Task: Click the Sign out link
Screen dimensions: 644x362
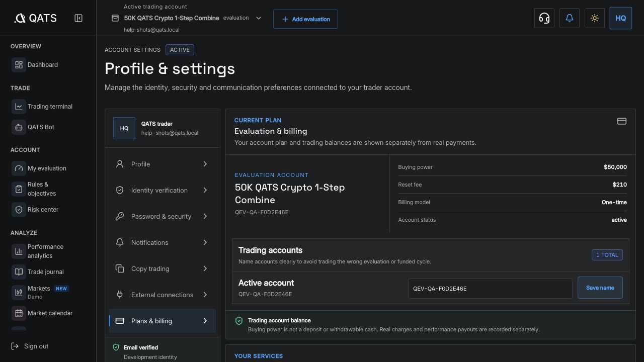Action: coord(30,346)
